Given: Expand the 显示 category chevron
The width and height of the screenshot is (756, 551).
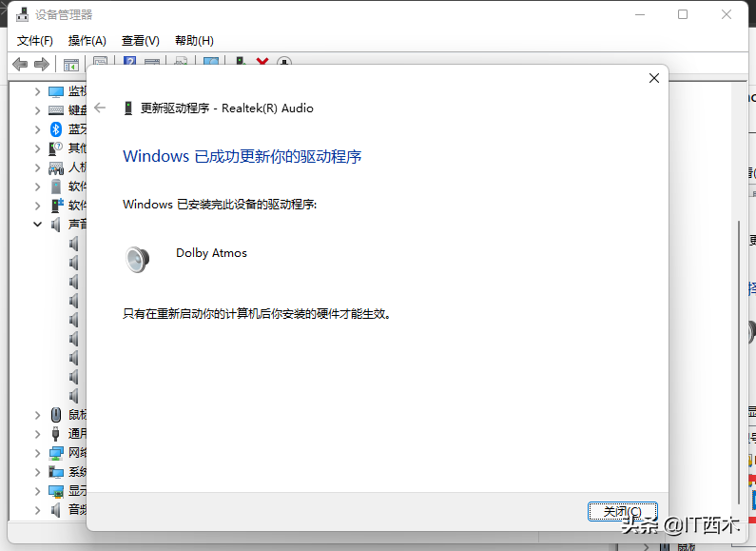Looking at the screenshot, I should click(37, 491).
